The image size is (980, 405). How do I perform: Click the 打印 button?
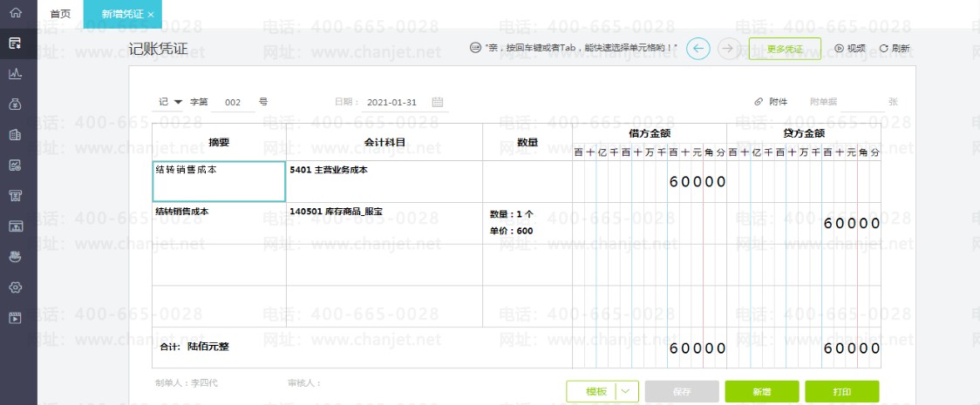click(842, 392)
